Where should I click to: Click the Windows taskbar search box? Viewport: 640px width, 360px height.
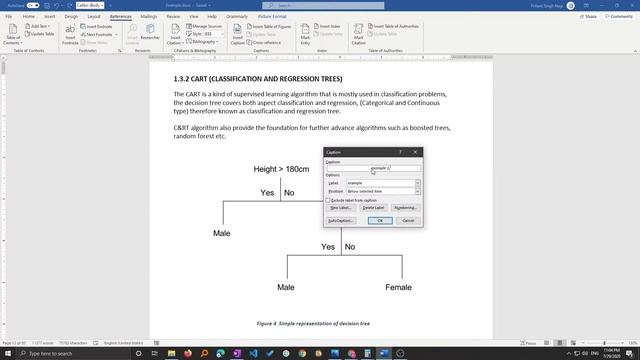[73, 353]
